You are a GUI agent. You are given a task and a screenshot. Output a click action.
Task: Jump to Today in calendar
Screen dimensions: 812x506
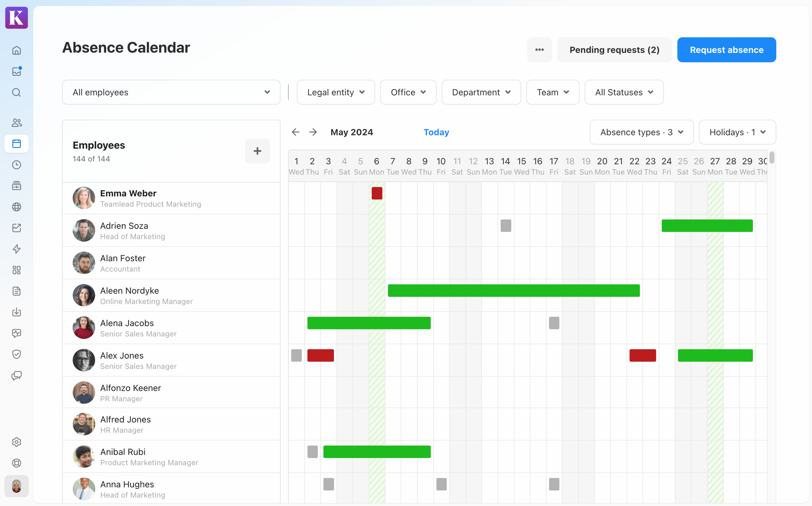(436, 132)
